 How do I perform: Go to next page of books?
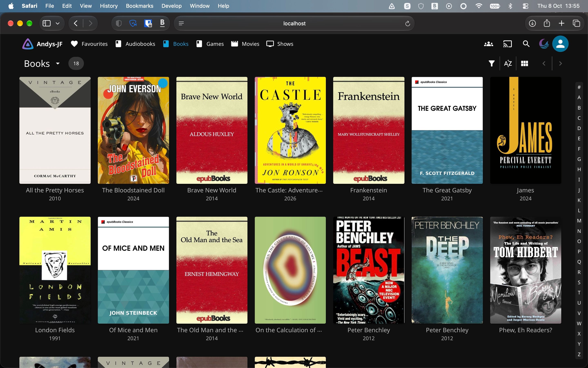point(560,64)
